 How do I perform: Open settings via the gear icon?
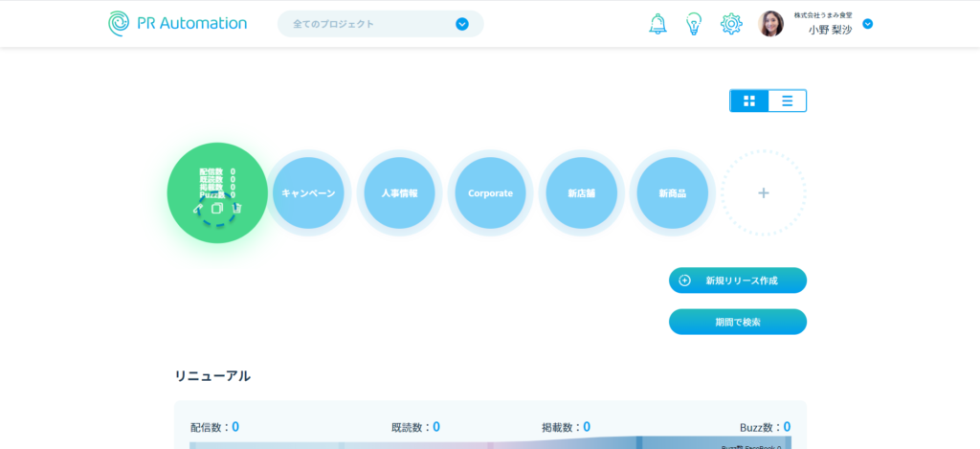731,24
